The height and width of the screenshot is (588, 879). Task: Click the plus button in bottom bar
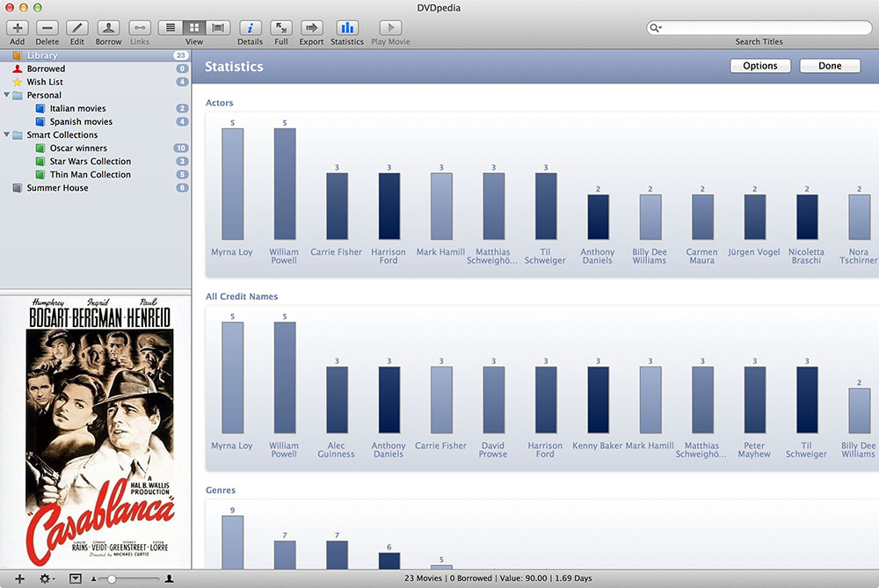coord(19,578)
